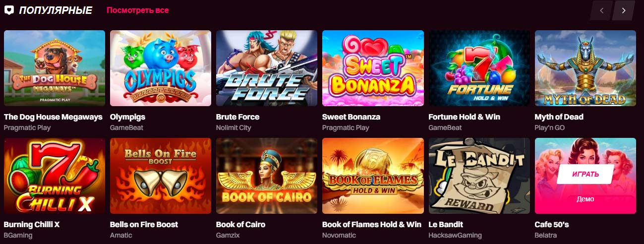Image resolution: width=644 pixels, height=244 pixels.
Task: Open The Dog House Megaways thumbnail
Action: point(55,68)
